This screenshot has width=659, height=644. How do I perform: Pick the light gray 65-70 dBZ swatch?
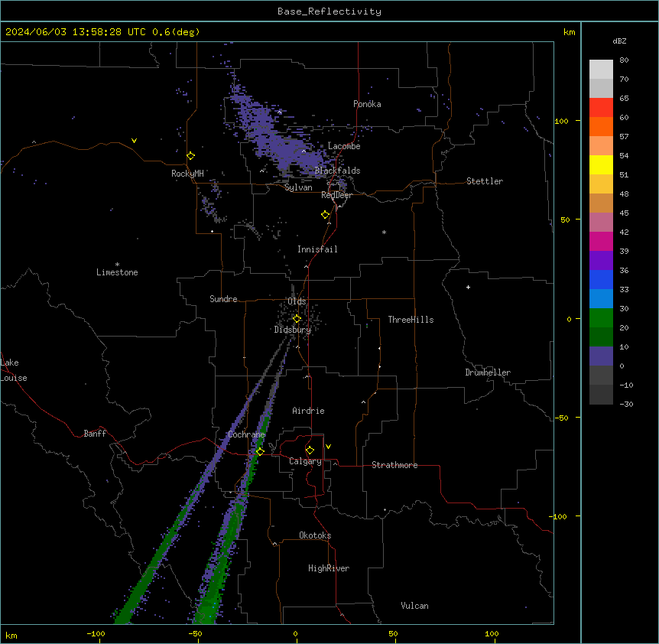pyautogui.click(x=601, y=88)
